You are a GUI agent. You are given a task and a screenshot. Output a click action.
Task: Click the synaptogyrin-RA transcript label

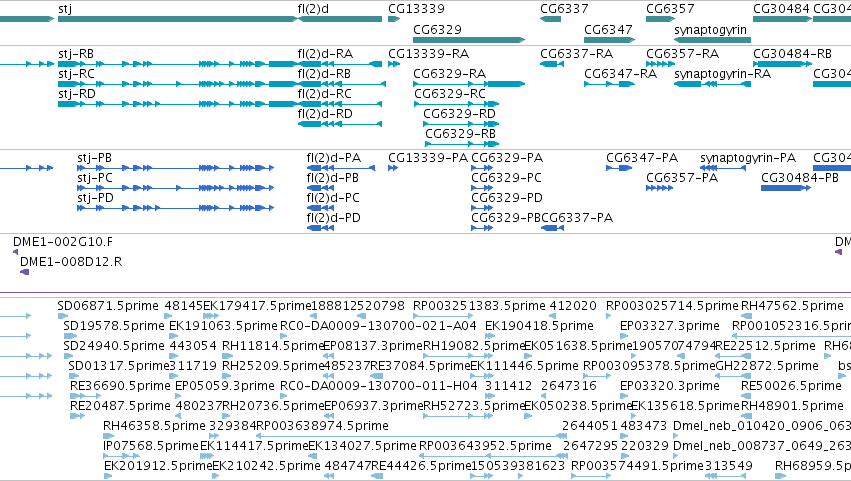[x=722, y=74]
